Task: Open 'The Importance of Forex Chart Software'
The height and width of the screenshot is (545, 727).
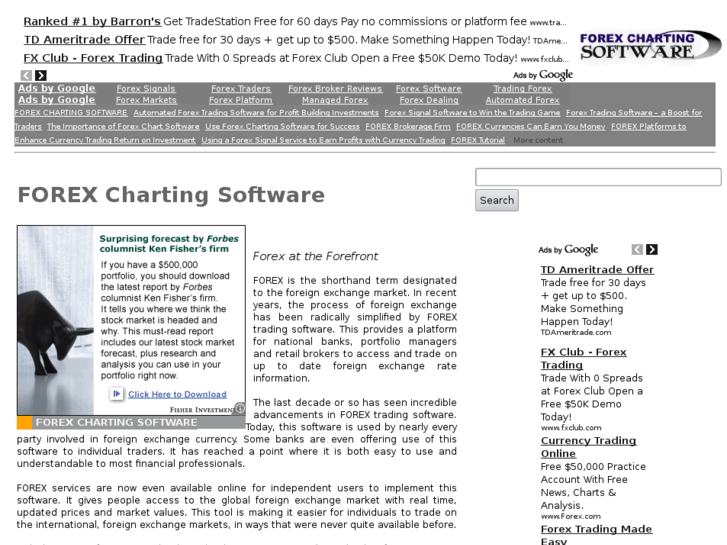Action: (x=123, y=127)
